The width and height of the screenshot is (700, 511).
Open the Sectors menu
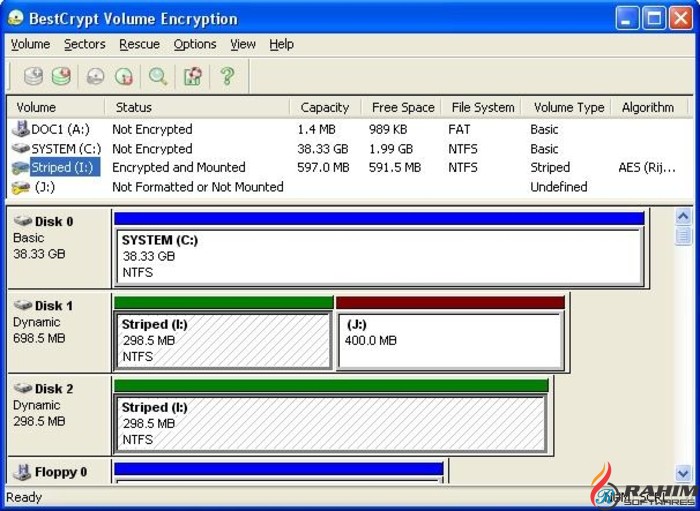pos(84,44)
